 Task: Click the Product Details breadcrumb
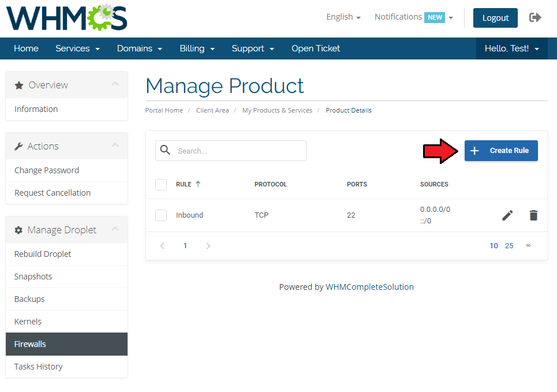pyautogui.click(x=349, y=110)
